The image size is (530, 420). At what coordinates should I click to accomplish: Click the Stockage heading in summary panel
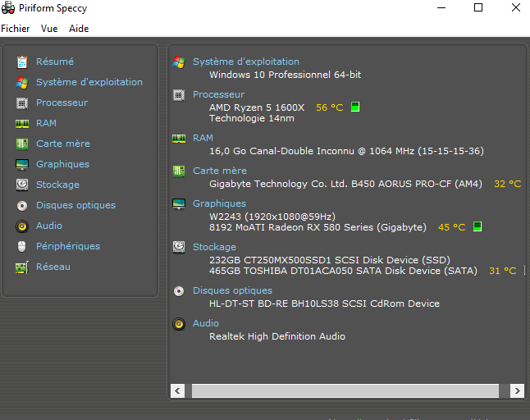[x=213, y=247]
